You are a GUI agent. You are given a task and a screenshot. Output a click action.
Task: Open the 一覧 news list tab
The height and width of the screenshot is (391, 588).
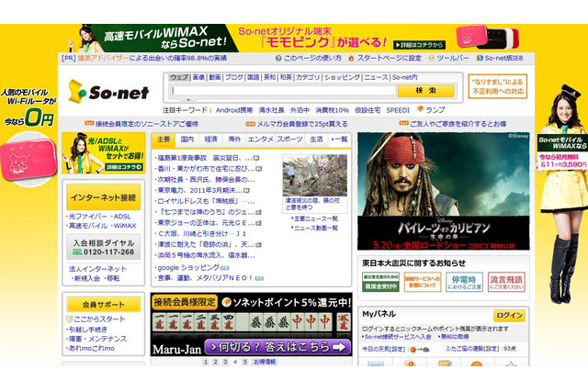[x=339, y=140]
